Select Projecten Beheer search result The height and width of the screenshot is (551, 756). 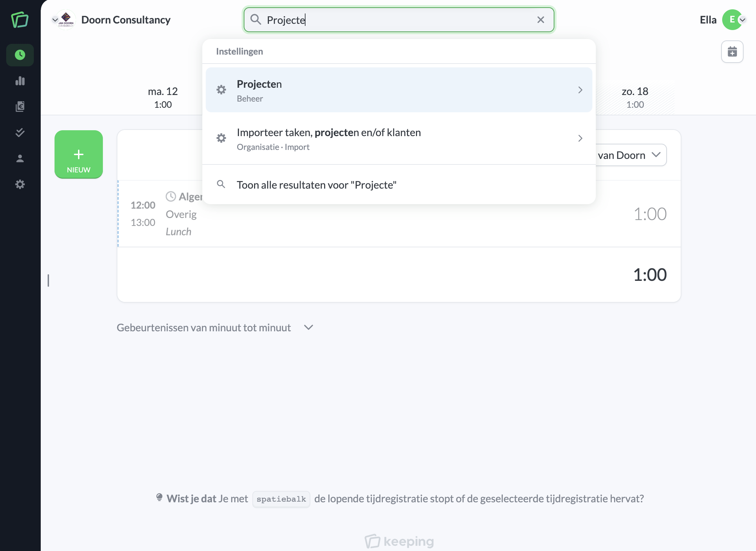[399, 90]
